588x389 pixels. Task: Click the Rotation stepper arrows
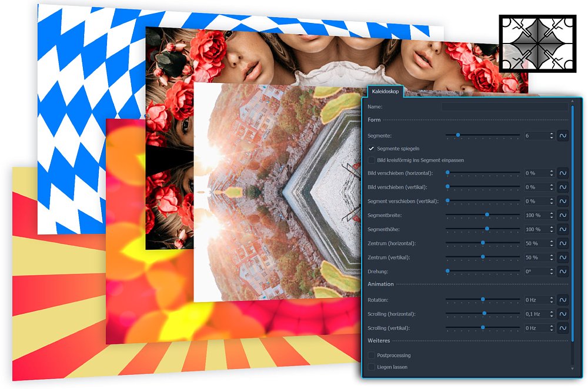pos(552,300)
